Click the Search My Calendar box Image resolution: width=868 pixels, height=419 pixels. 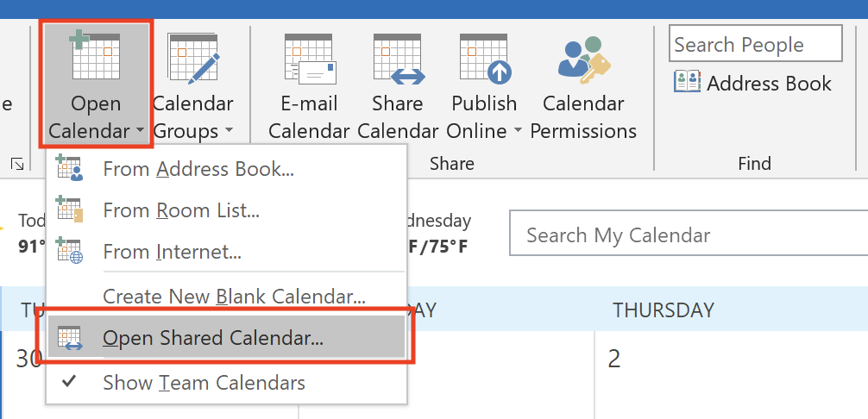(688, 235)
